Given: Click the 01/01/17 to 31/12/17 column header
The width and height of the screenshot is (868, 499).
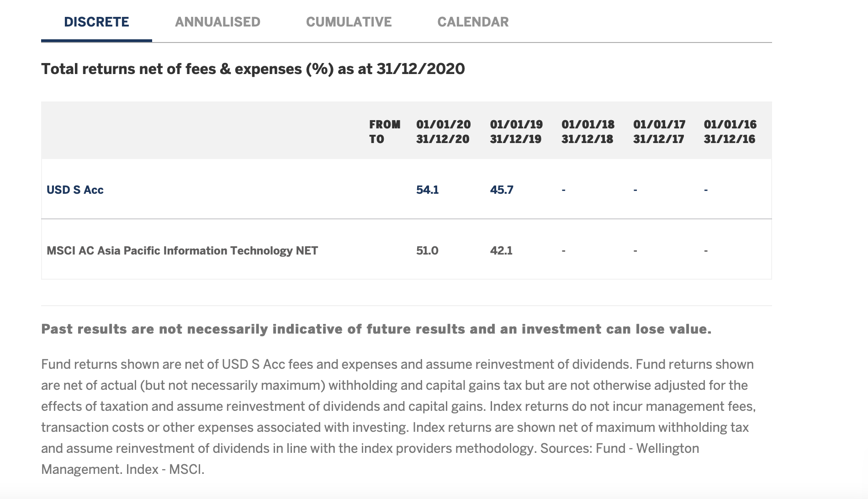Looking at the screenshot, I should pos(659,132).
